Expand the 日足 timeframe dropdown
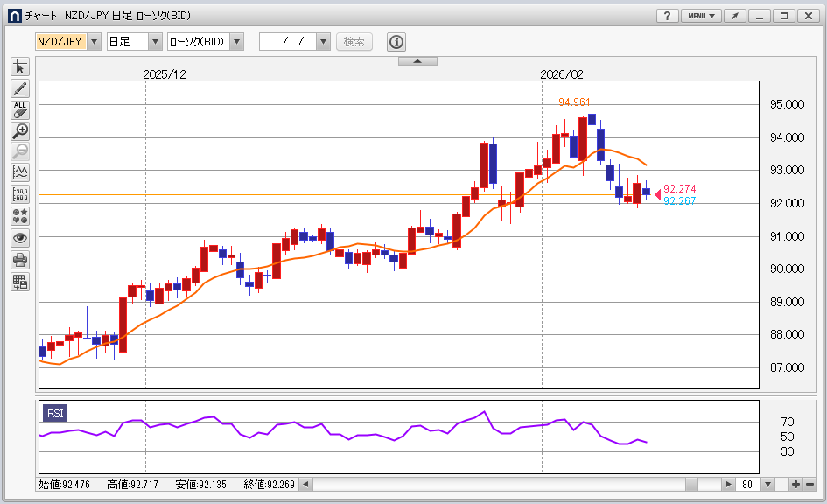This screenshot has height=504, width=827. (x=155, y=42)
